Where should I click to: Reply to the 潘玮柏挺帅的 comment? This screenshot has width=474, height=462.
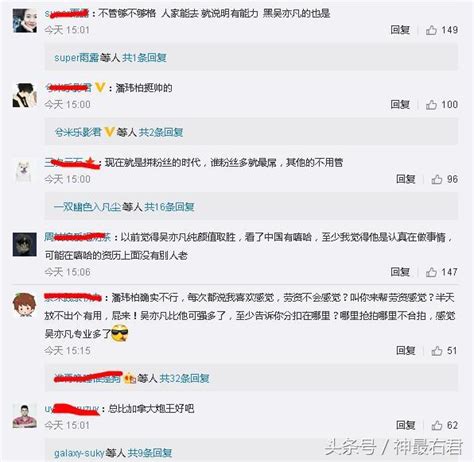click(400, 105)
